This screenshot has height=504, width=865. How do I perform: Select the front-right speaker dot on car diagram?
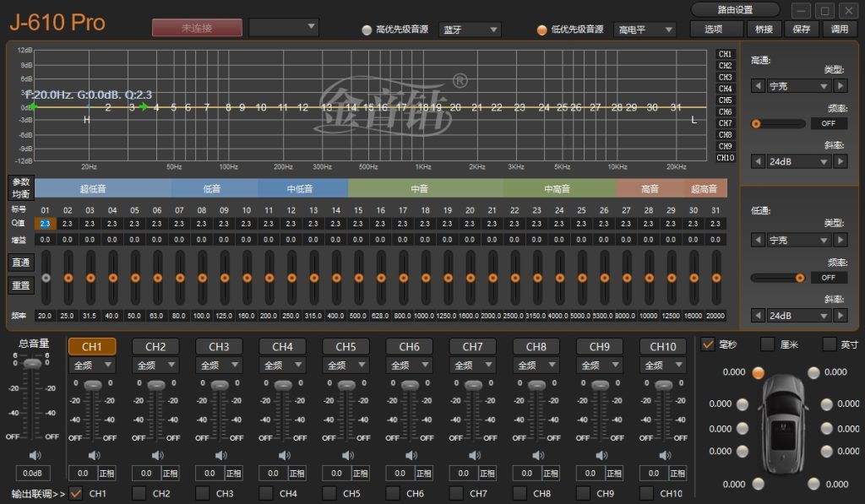coord(813,373)
